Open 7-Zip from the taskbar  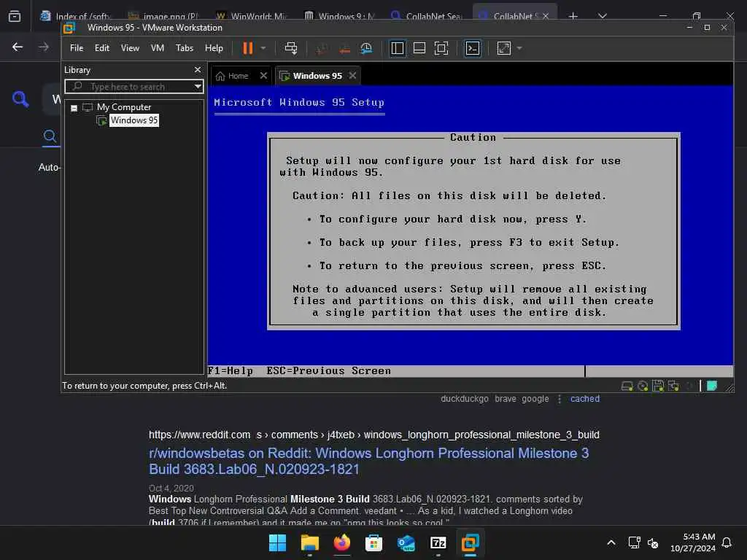click(438, 542)
